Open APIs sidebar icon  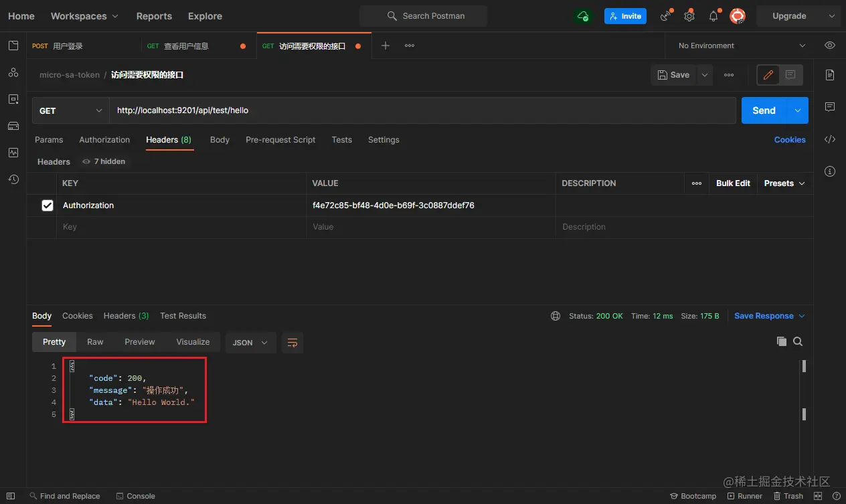(x=13, y=72)
